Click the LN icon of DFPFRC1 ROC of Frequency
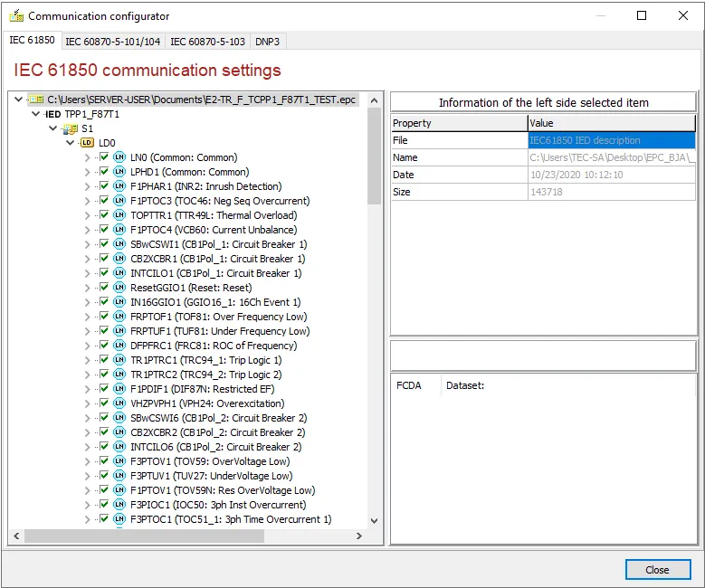This screenshot has height=588, width=705. (119, 346)
